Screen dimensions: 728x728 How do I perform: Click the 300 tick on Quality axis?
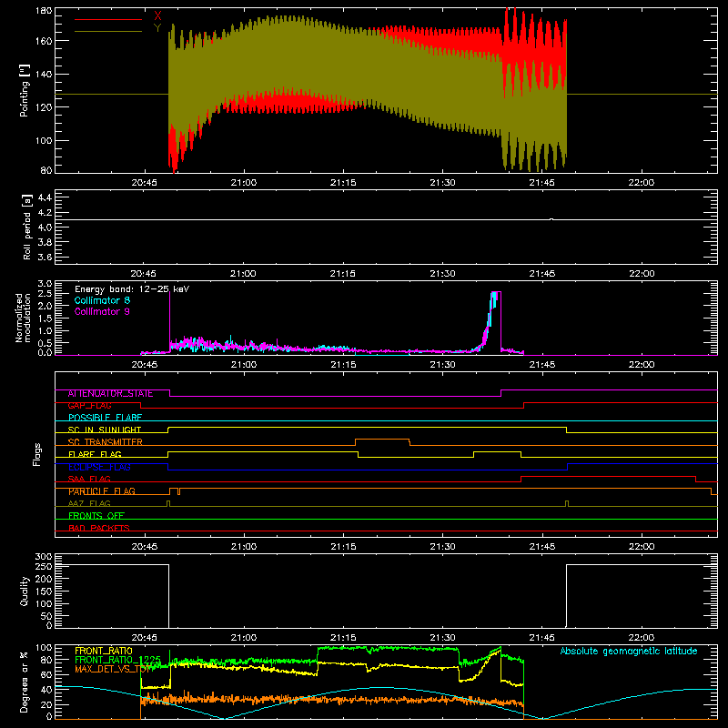(x=44, y=557)
